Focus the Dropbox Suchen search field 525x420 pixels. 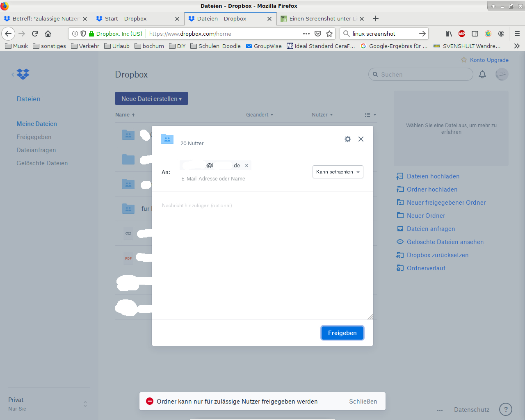point(421,74)
